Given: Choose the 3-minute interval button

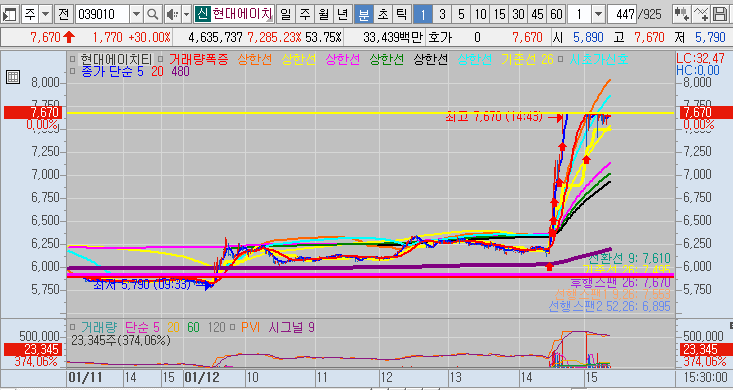Looking at the screenshot, I should 442,14.
